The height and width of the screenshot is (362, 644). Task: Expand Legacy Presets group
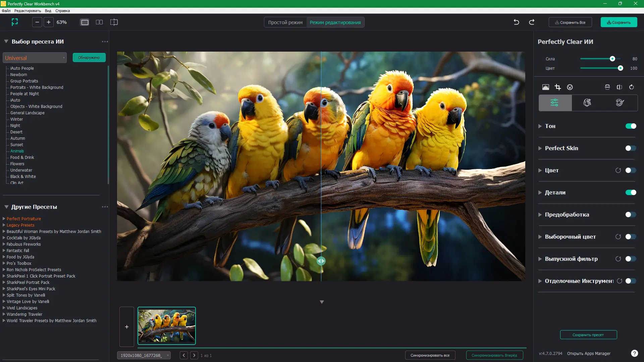tap(4, 225)
